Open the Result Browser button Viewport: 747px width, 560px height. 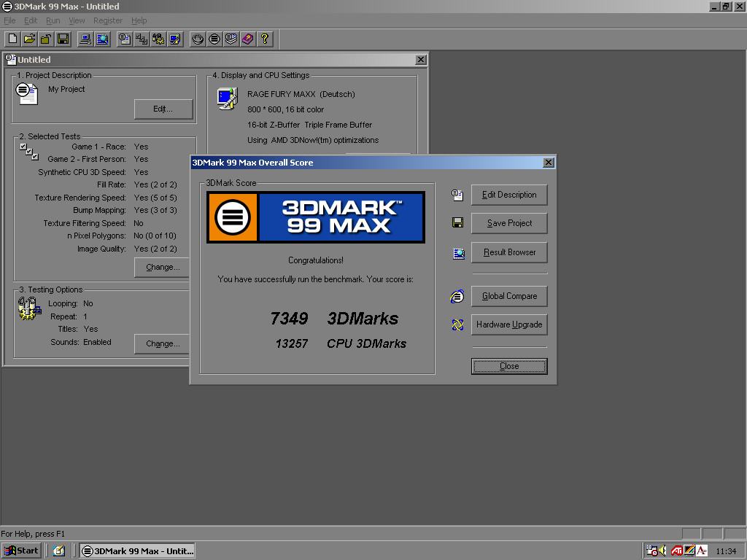tap(509, 252)
